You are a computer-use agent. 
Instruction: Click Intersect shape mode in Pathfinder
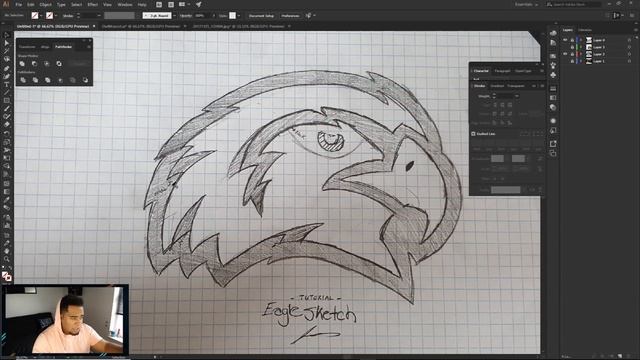tap(47, 64)
